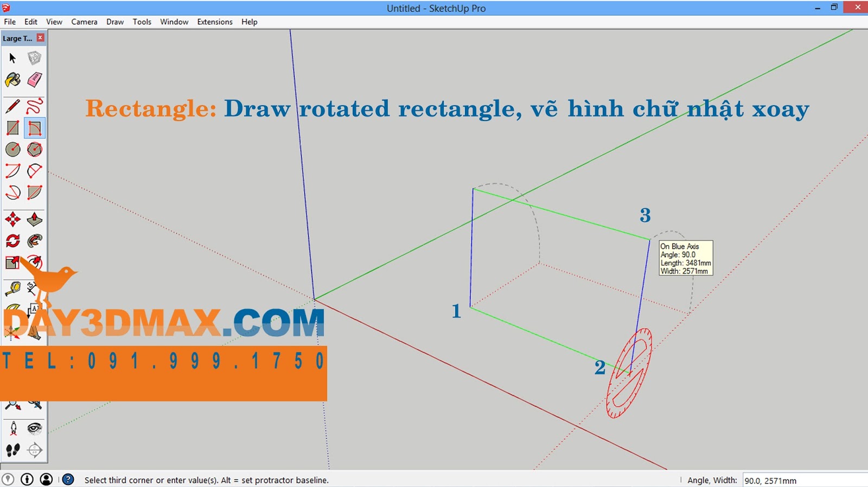Click the 'Angle, Width:' label
The image size is (868, 487).
[x=712, y=480]
